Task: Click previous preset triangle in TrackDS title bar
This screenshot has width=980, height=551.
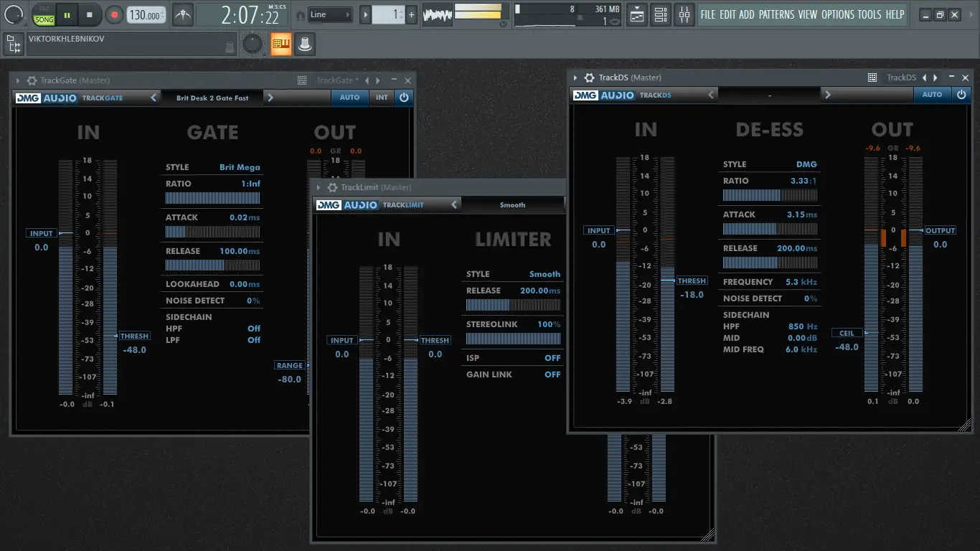Action: tap(925, 77)
